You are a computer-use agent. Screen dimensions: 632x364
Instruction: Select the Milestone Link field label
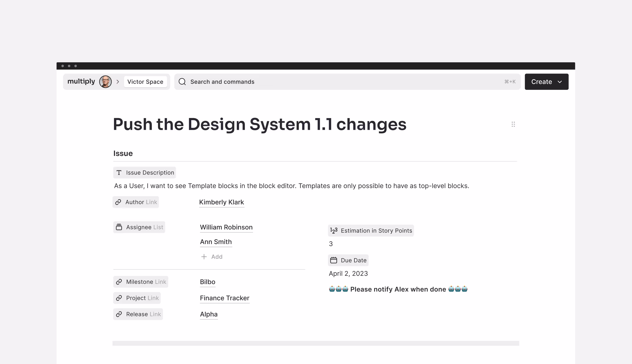tap(141, 282)
